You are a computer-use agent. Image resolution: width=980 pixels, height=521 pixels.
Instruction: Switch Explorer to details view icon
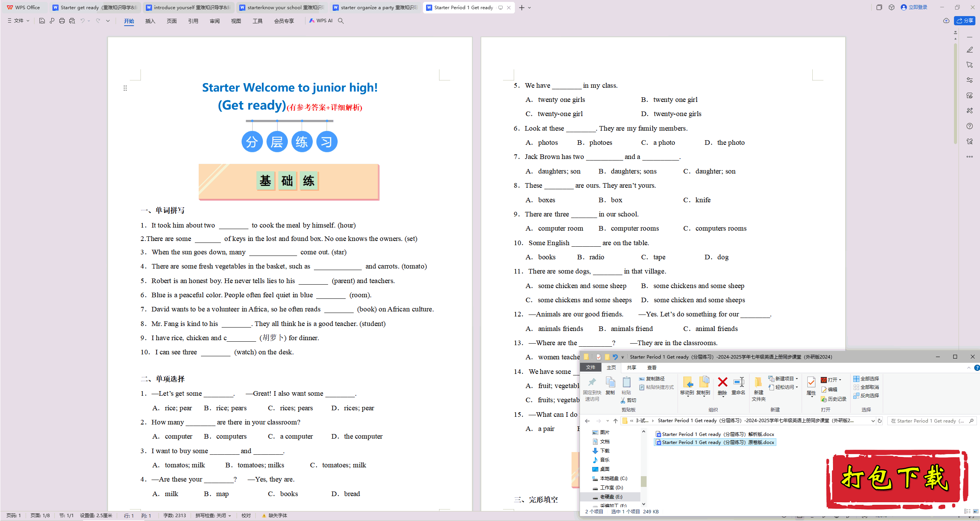(x=967, y=511)
